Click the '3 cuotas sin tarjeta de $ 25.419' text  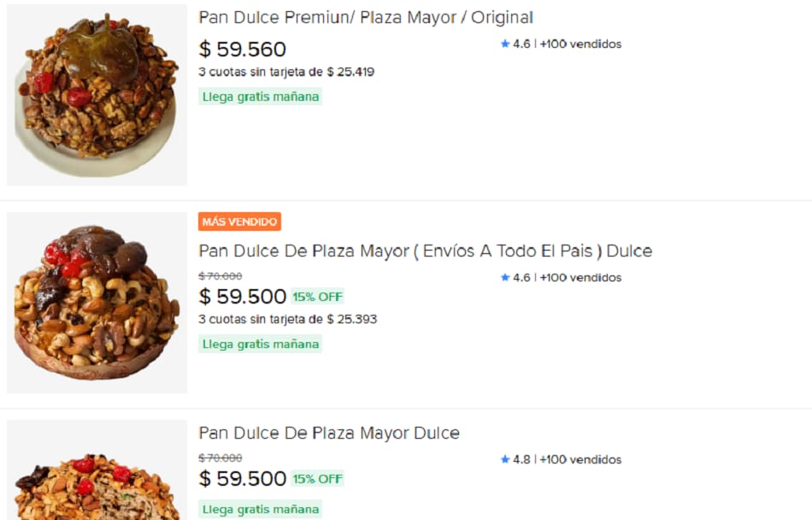point(286,72)
